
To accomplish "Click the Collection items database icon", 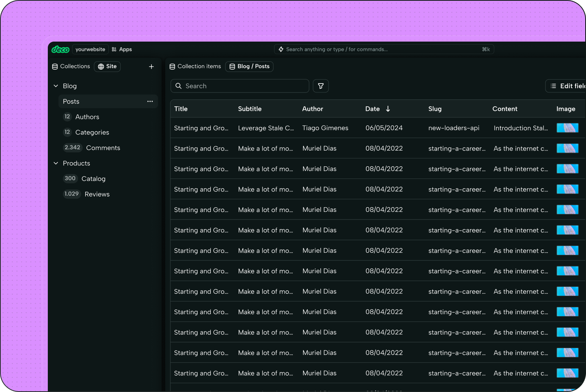I will [x=172, y=66].
